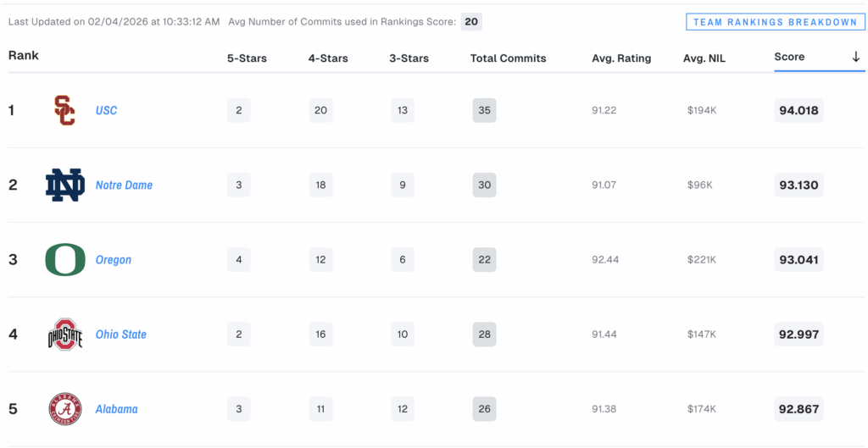Sort by Total Commits column header
This screenshot has height=448, width=868.
pyautogui.click(x=508, y=58)
